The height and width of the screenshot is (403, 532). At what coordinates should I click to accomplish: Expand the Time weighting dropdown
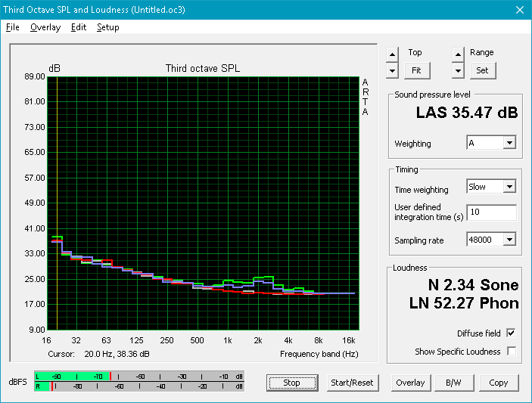pyautogui.click(x=509, y=187)
